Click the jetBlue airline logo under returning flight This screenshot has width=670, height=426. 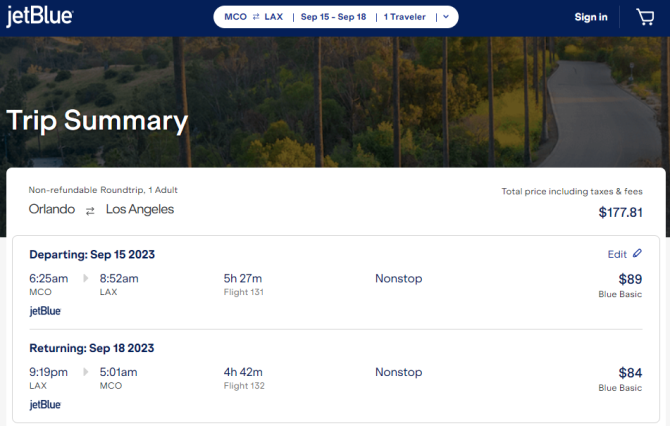click(x=45, y=405)
